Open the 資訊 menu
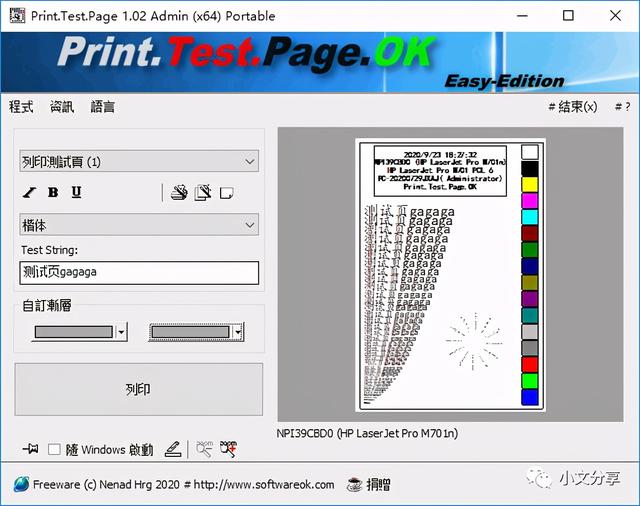The height and width of the screenshot is (506, 640). 62,107
